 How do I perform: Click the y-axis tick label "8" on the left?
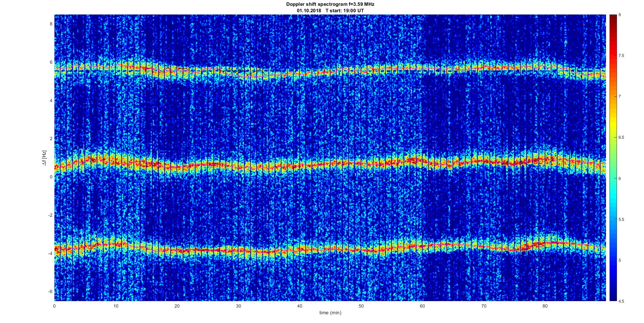tap(51, 24)
